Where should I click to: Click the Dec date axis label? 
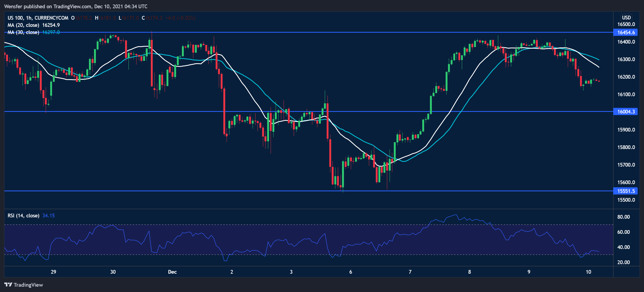point(172,272)
